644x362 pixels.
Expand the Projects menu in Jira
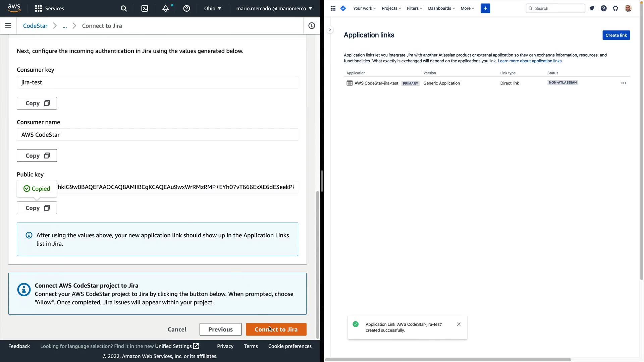point(391,8)
